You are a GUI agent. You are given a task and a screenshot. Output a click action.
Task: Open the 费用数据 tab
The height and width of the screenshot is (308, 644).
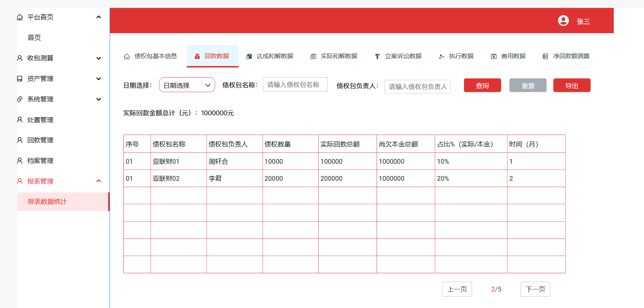(508, 56)
